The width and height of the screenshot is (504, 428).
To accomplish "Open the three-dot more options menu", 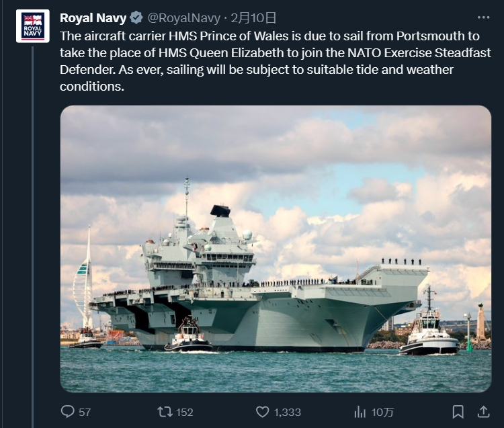I will [x=483, y=17].
